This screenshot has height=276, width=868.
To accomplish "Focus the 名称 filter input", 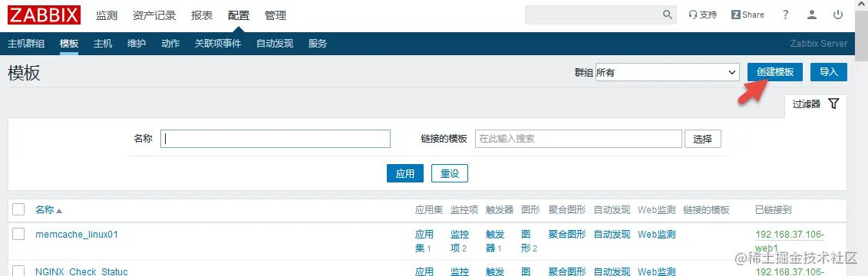I will 276,139.
